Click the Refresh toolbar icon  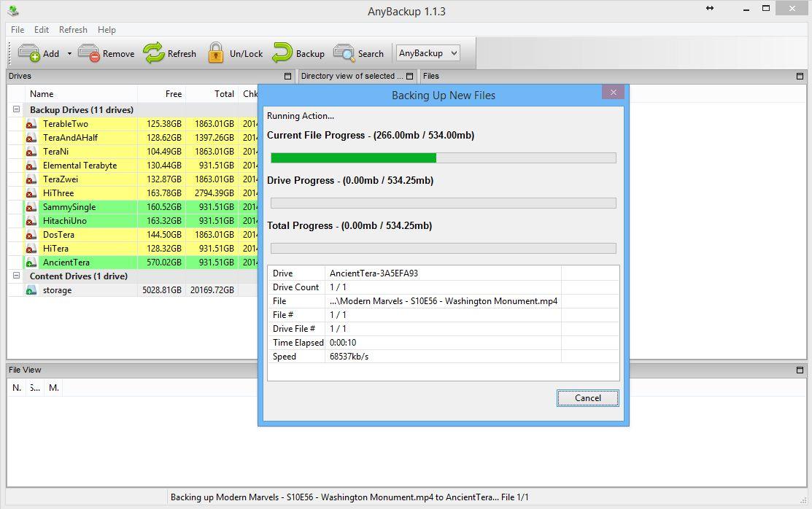point(154,53)
